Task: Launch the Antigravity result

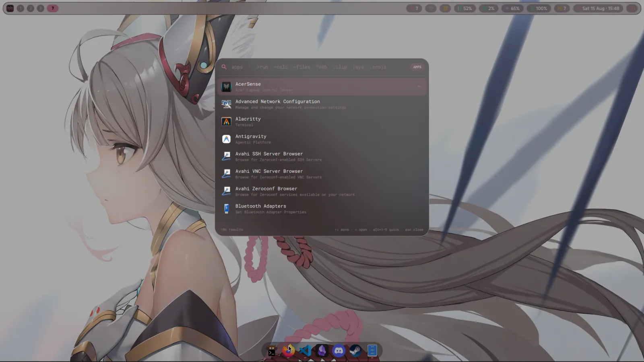Action: coord(322,139)
